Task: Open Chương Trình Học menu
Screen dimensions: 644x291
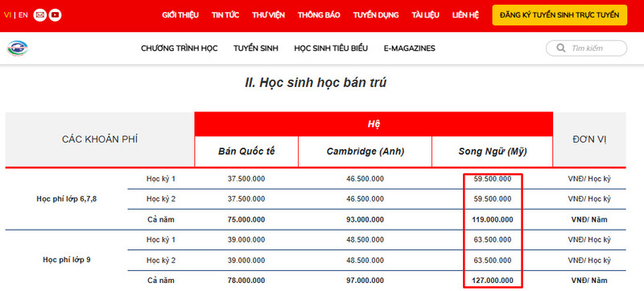Action: pos(179,48)
